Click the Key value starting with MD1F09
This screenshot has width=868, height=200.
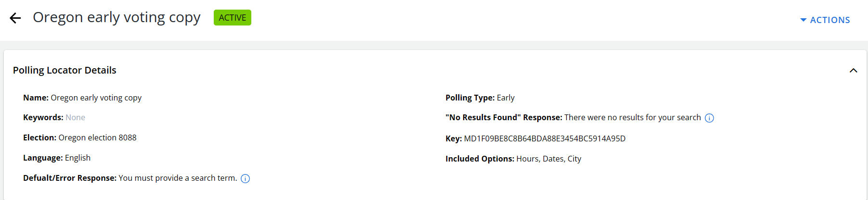(544, 138)
